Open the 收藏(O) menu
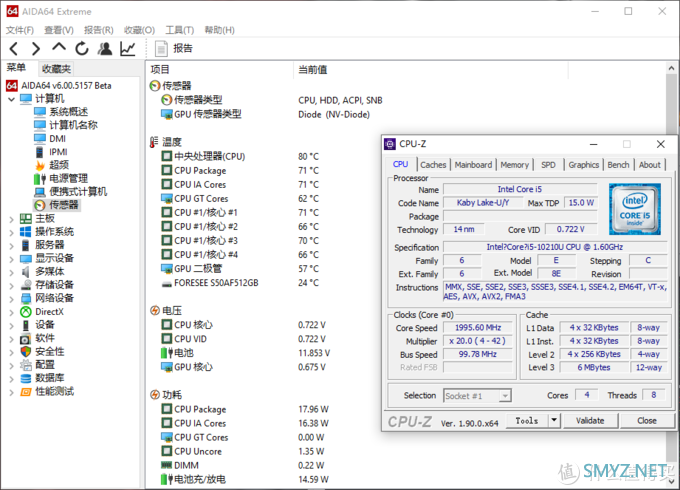 point(139,30)
